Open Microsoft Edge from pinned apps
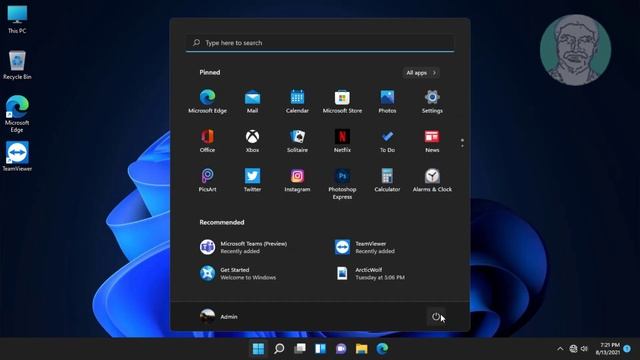The image size is (640, 360). coord(207,101)
